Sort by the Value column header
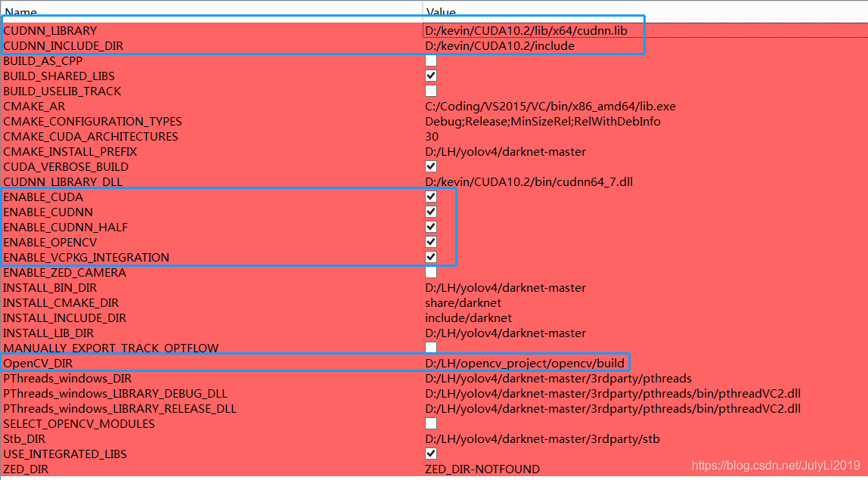The image size is (868, 480). click(x=442, y=12)
